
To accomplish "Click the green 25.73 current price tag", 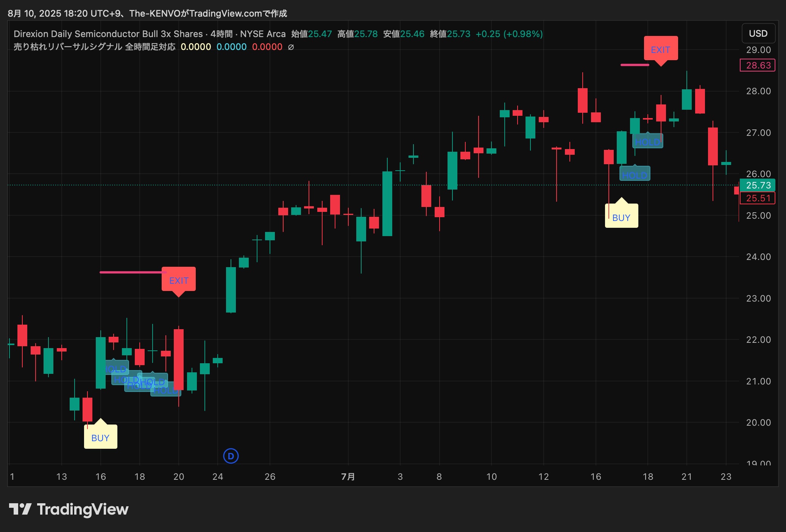I will 758,185.
